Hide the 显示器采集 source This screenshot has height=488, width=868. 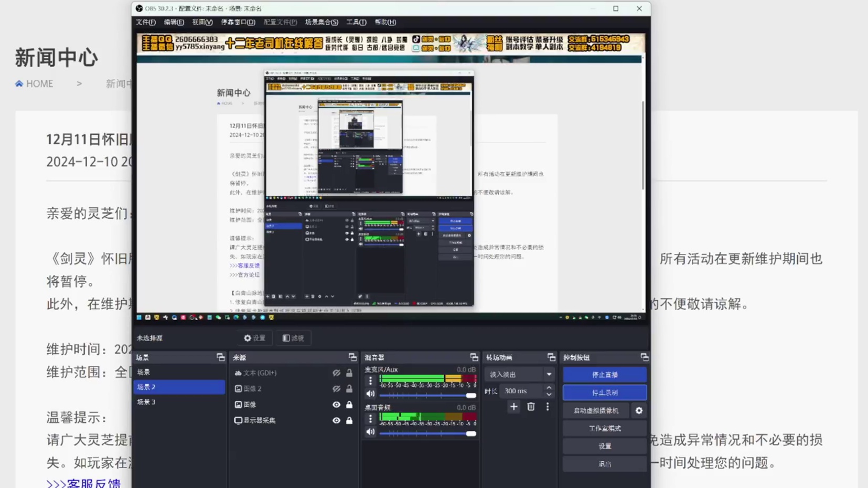click(336, 420)
